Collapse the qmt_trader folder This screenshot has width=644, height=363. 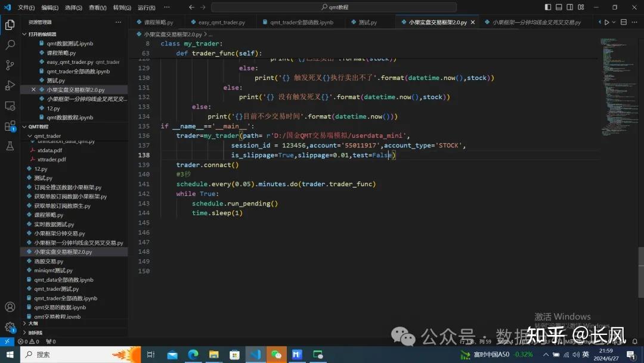click(47, 136)
